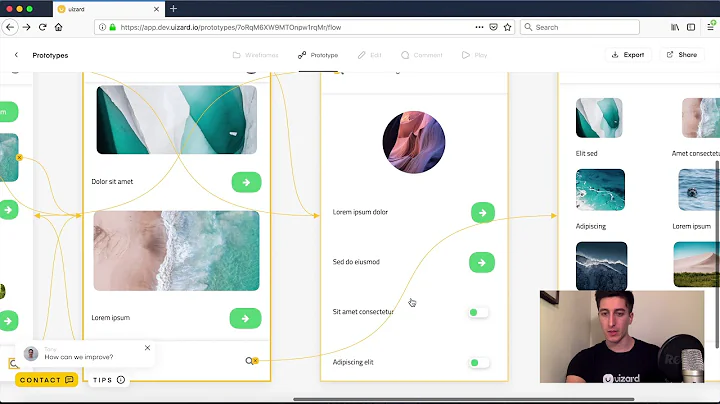Click the CONTACT button

[46, 380]
